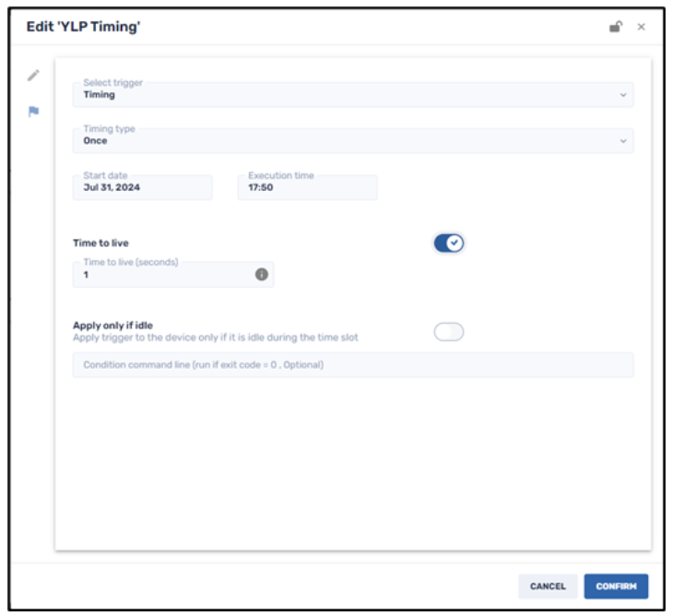This screenshot has height=616, width=673.
Task: Click the unlock padlock icon in header
Action: [615, 28]
